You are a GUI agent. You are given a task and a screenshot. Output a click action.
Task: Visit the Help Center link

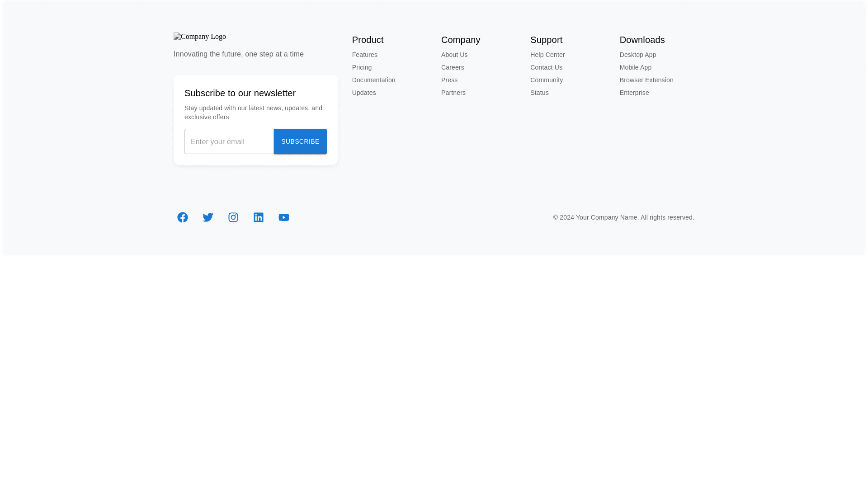click(547, 55)
